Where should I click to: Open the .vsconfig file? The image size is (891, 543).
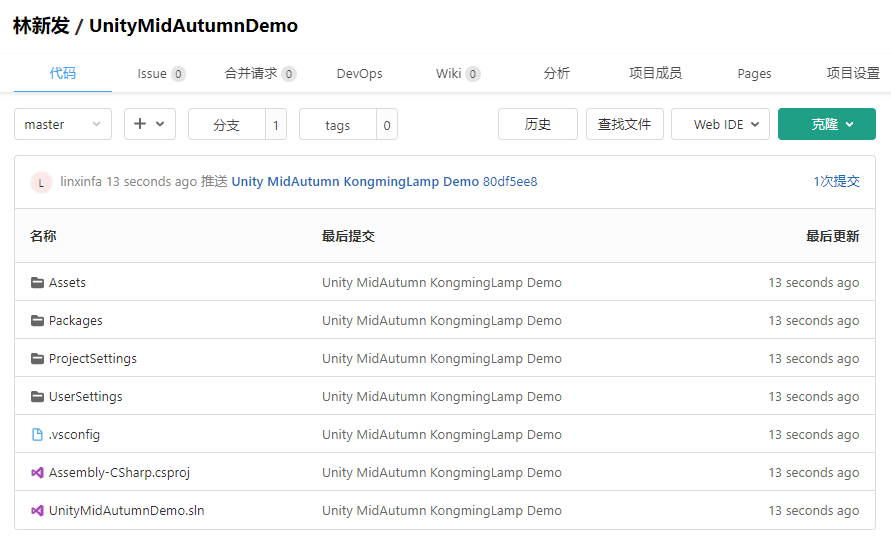click(x=74, y=435)
